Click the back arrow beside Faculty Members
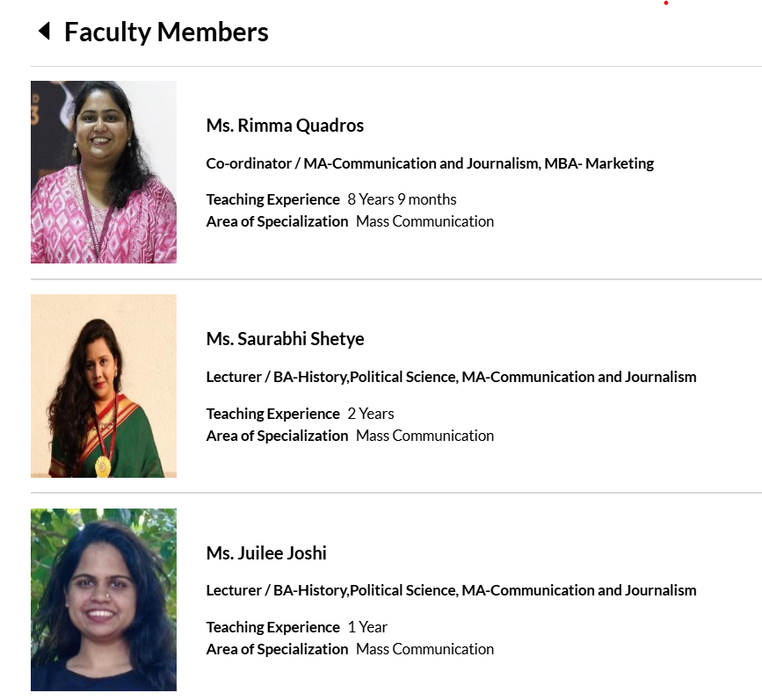Screen dimensions: 762x700 [x=44, y=32]
